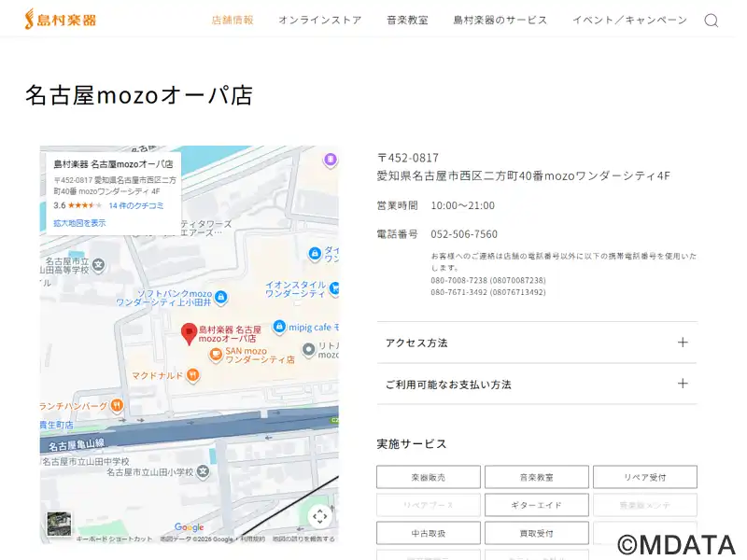
Task: Click the postal code 〒452-0817
Action: tap(408, 158)
